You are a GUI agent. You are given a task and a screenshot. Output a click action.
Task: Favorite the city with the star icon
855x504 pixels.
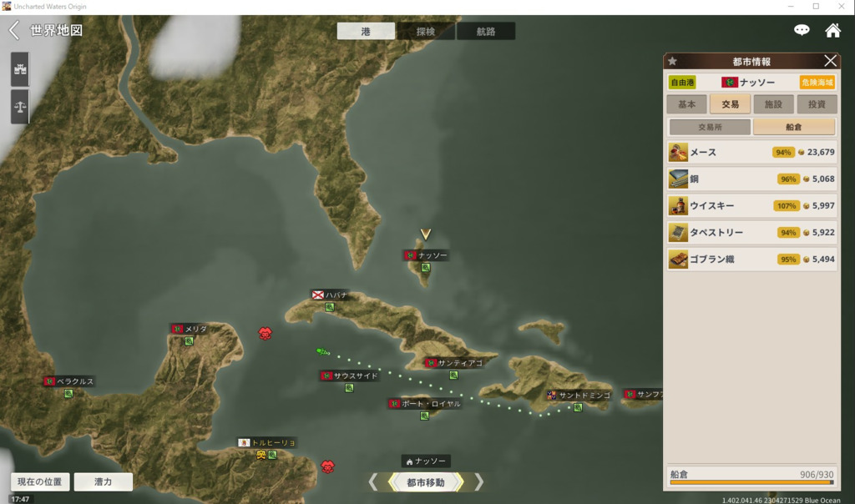point(673,61)
